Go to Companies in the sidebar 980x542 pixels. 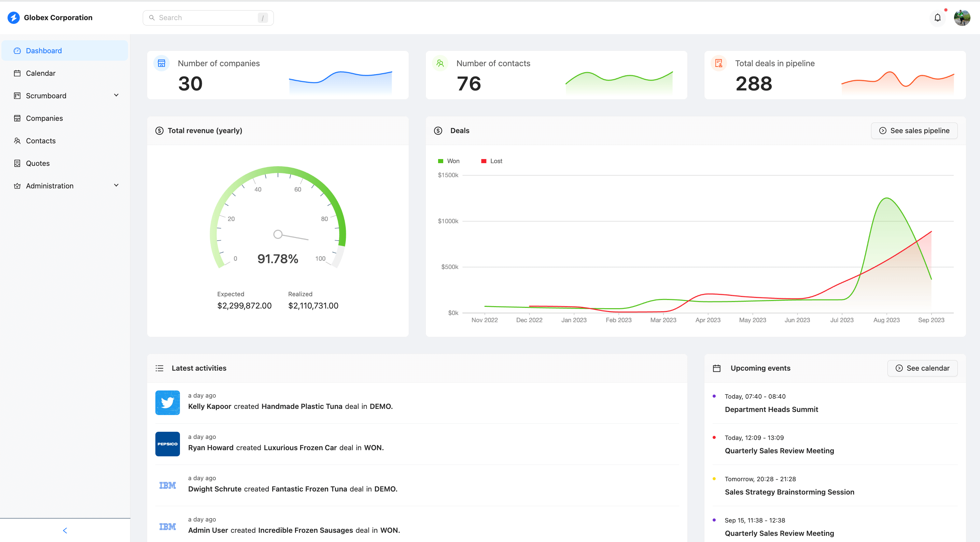pos(44,118)
